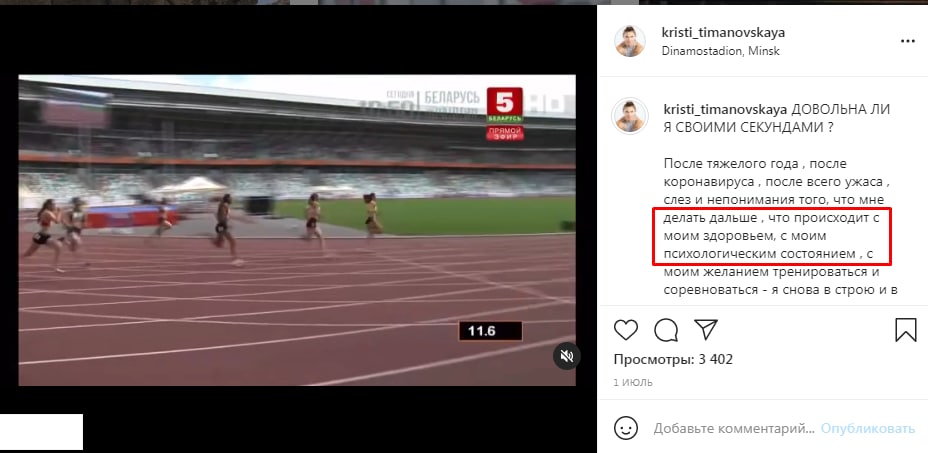The width and height of the screenshot is (928, 453).
Task: Click the Добавьте комментарий input field
Action: coord(734,428)
